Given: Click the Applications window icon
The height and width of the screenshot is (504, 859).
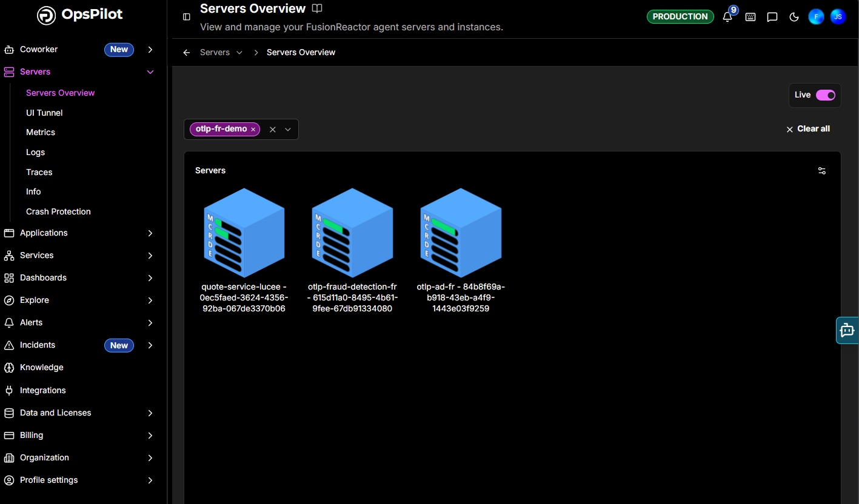Looking at the screenshot, I should [x=9, y=233].
